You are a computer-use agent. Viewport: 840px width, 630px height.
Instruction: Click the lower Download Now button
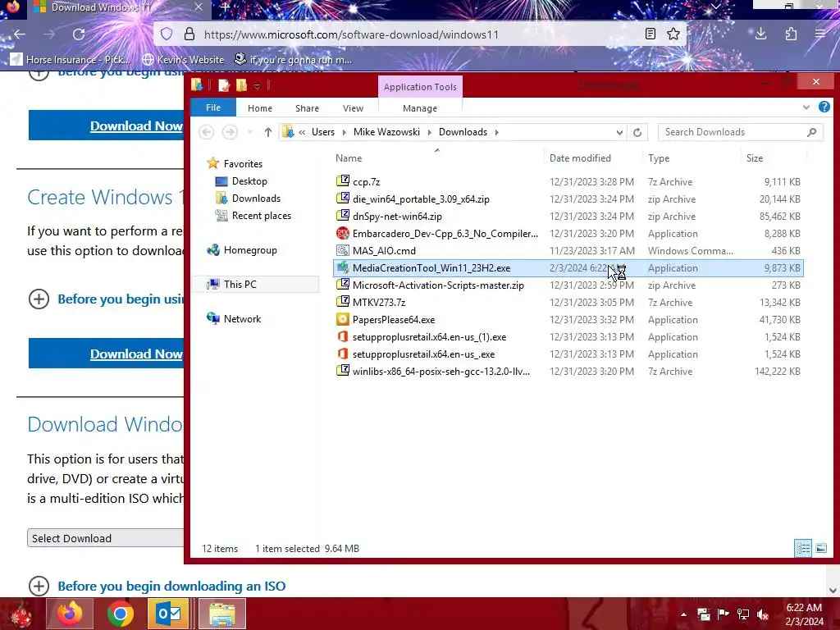coord(106,354)
